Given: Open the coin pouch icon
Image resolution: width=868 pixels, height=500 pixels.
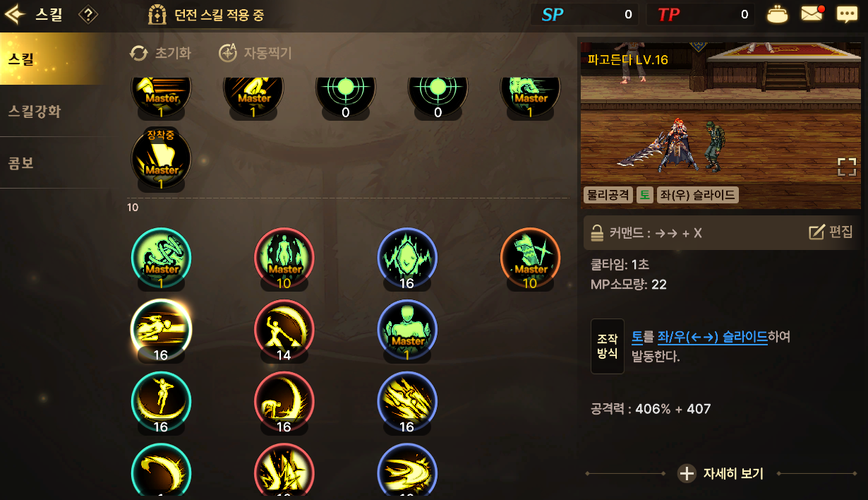Looking at the screenshot, I should 778,14.
